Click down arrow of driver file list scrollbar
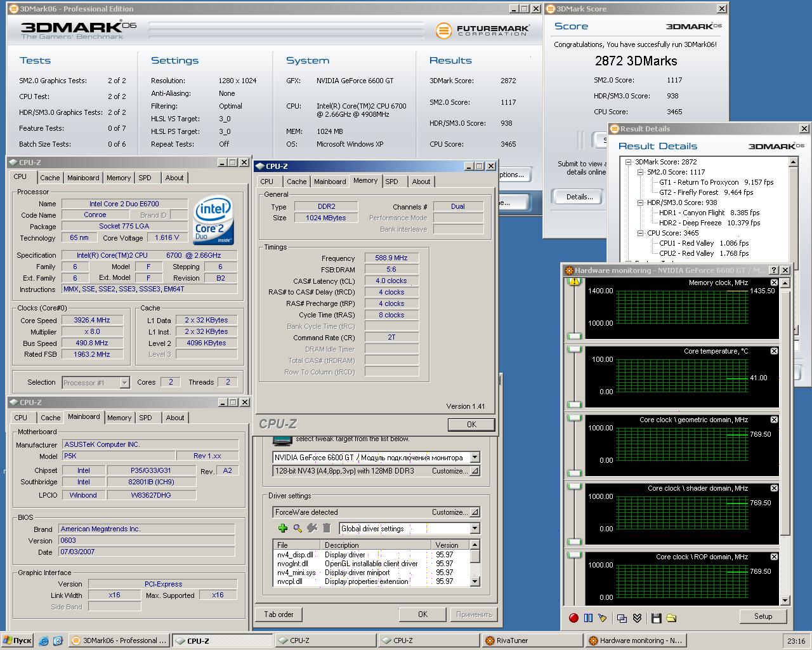 coord(475,581)
